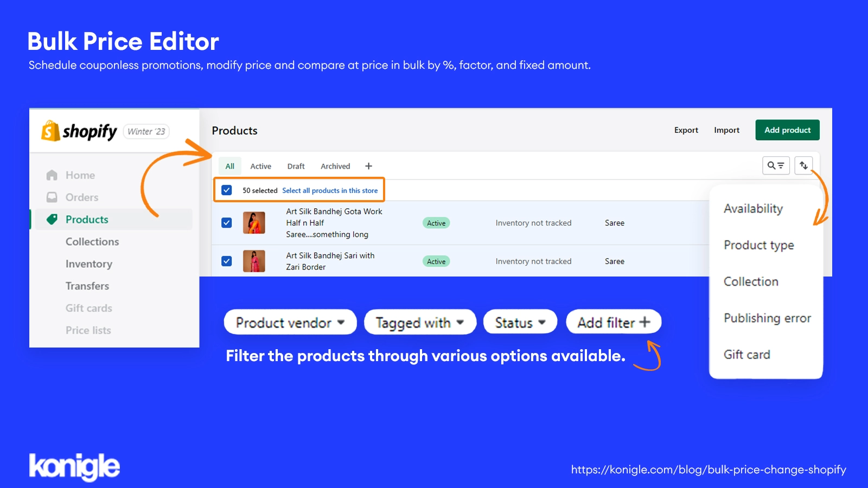
Task: Switch to the Active tab
Action: tap(260, 166)
